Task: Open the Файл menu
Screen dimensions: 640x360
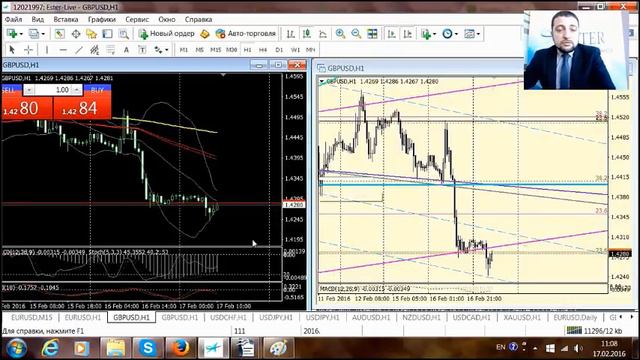Action: (13, 19)
